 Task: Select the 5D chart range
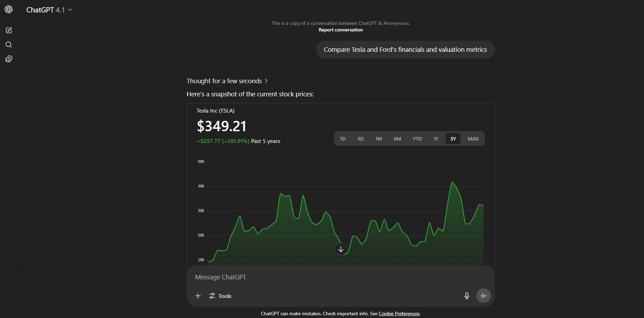click(x=361, y=139)
